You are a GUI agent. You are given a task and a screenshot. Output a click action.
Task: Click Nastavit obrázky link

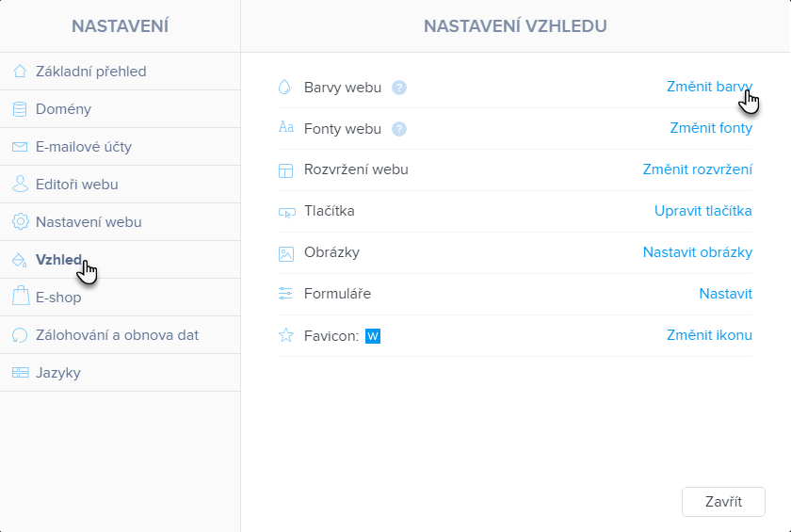tap(697, 252)
